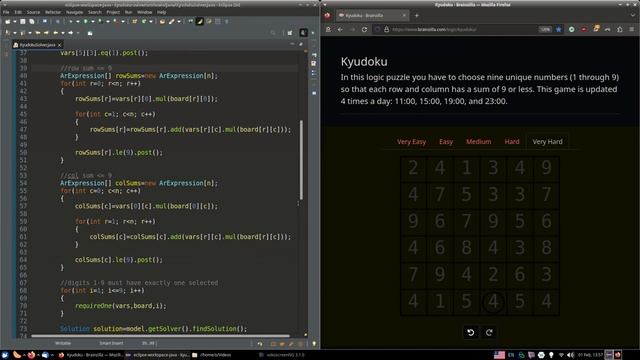
Task: Expand the Search icon dropdown arrow
Action: 179,21
